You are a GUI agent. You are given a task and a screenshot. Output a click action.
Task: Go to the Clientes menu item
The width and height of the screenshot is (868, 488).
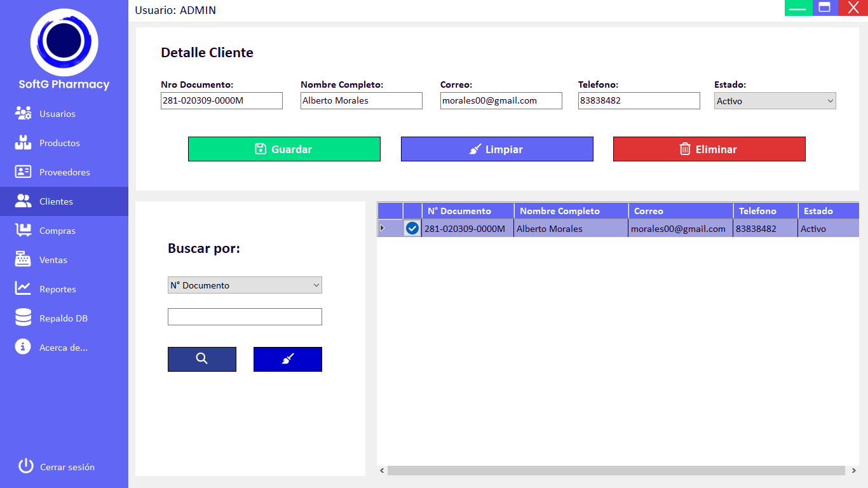click(x=56, y=201)
